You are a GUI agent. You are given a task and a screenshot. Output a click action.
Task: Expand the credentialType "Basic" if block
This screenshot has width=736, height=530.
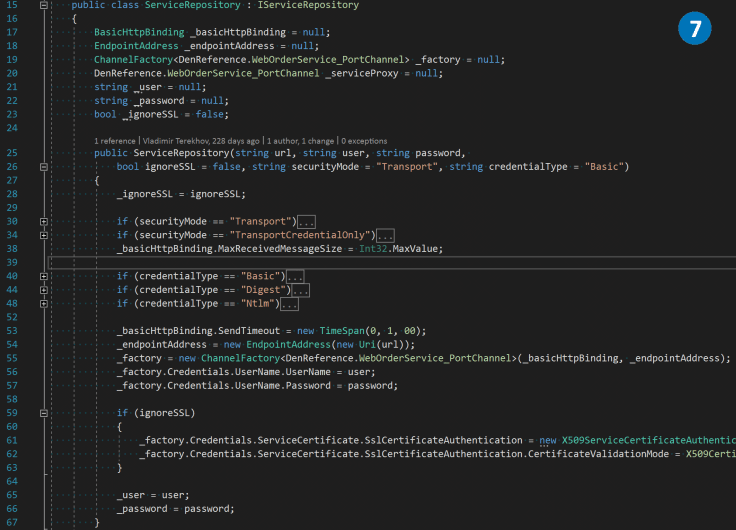point(43,276)
